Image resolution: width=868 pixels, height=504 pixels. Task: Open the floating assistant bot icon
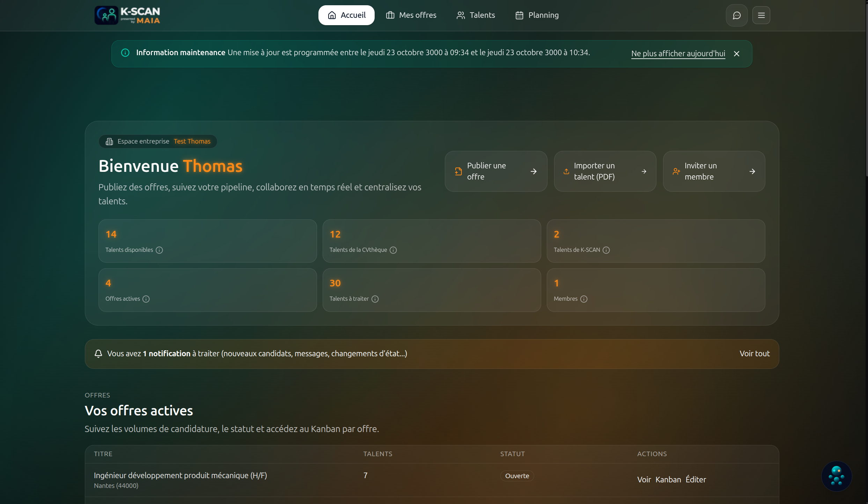coord(836,476)
